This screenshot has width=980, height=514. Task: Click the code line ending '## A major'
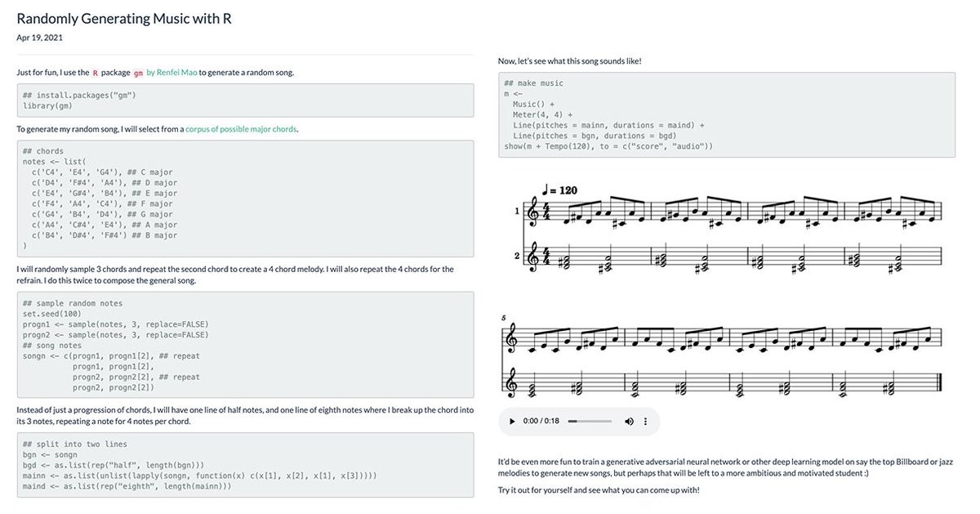click(105, 225)
